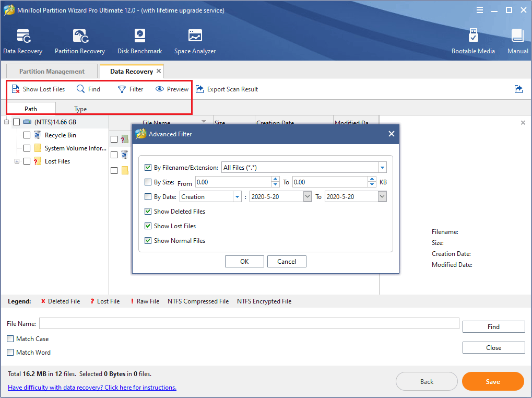Open the Manual

click(518, 41)
